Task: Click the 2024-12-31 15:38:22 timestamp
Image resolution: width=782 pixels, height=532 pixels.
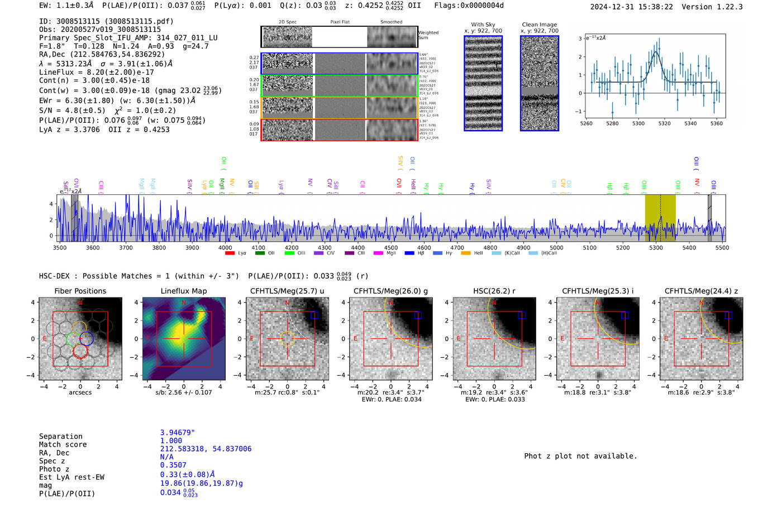Action: coord(632,7)
